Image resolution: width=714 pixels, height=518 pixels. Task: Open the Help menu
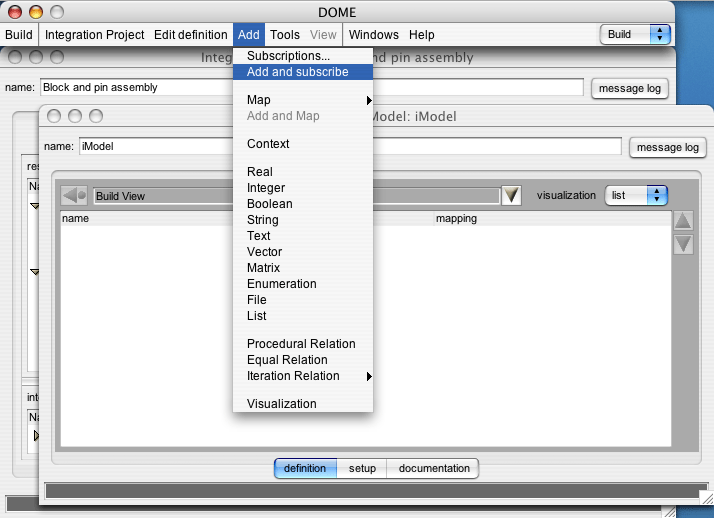(421, 35)
